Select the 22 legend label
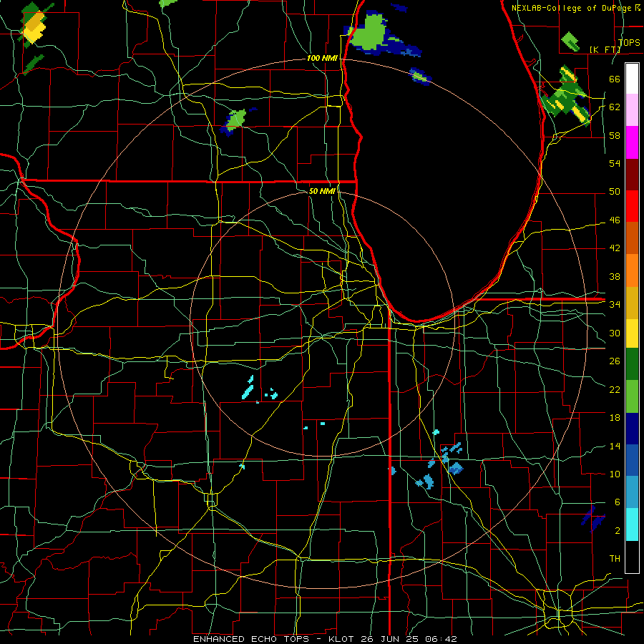 pos(615,390)
